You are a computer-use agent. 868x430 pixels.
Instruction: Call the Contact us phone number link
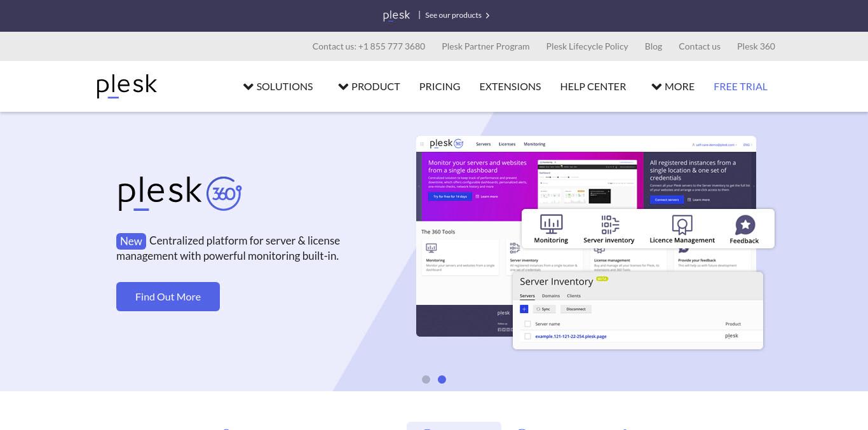click(x=369, y=46)
